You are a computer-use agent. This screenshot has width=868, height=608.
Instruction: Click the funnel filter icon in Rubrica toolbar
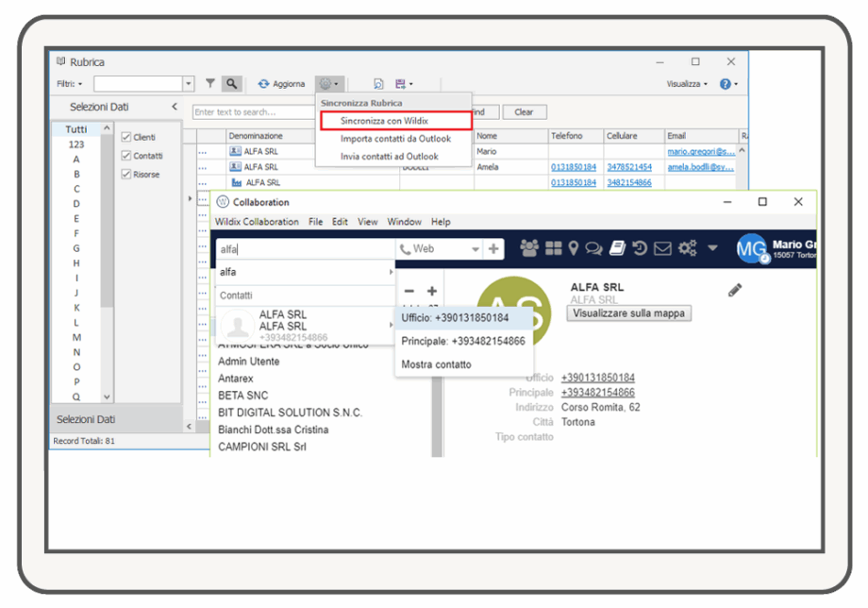209,84
